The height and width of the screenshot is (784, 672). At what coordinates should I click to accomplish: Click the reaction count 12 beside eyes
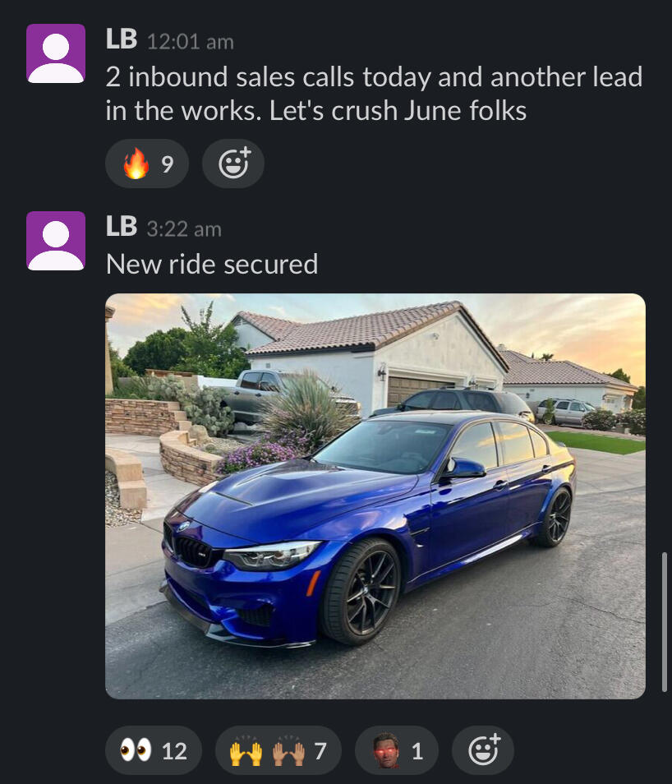point(174,751)
